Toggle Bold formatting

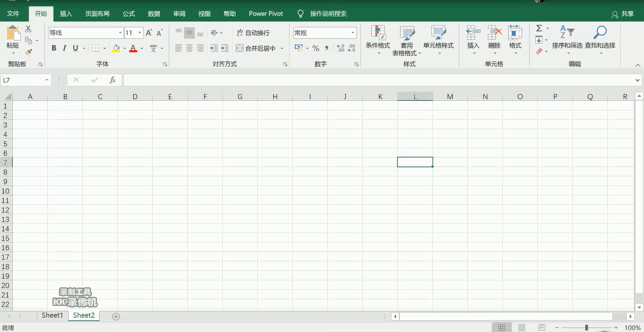(54, 48)
